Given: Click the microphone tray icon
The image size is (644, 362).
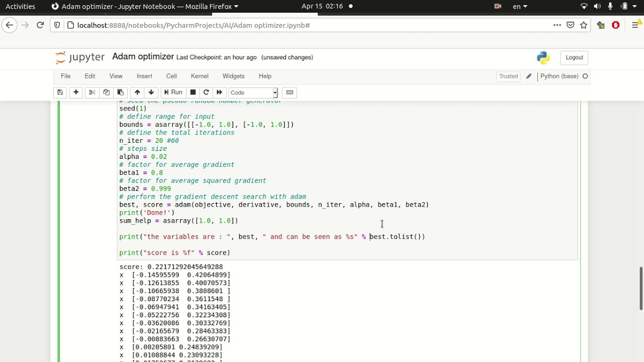Looking at the screenshot, I should tap(610, 7).
